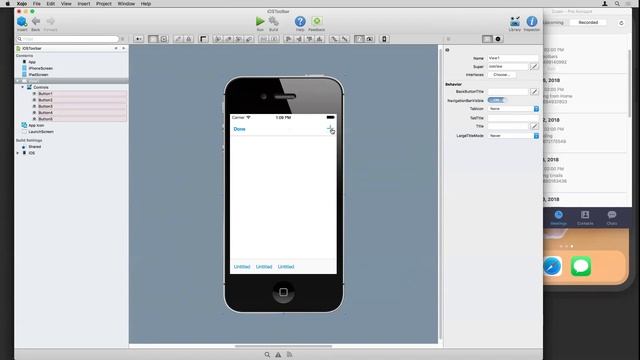Viewport: 640px width, 360px height.
Task: Open the Xojo application menu
Action: (x=22, y=4)
